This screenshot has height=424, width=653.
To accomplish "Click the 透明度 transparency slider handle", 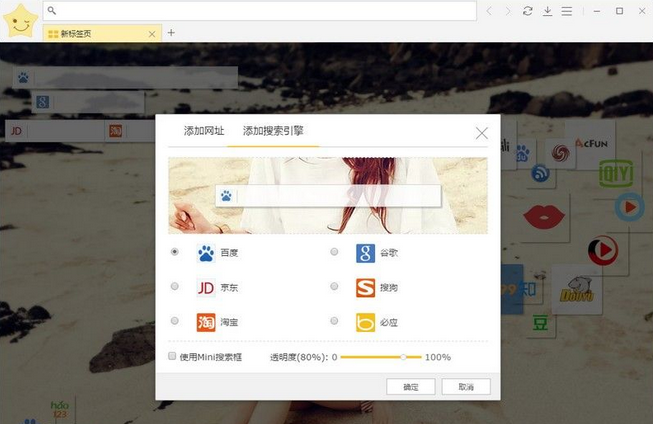I will pos(403,357).
